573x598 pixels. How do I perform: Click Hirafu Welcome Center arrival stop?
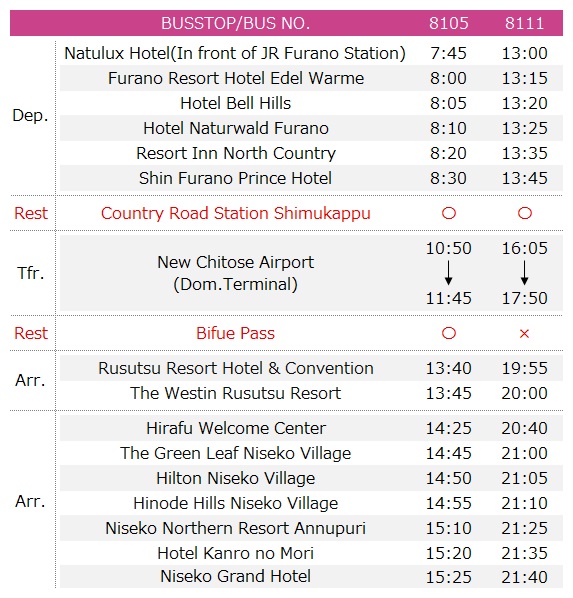236,428
